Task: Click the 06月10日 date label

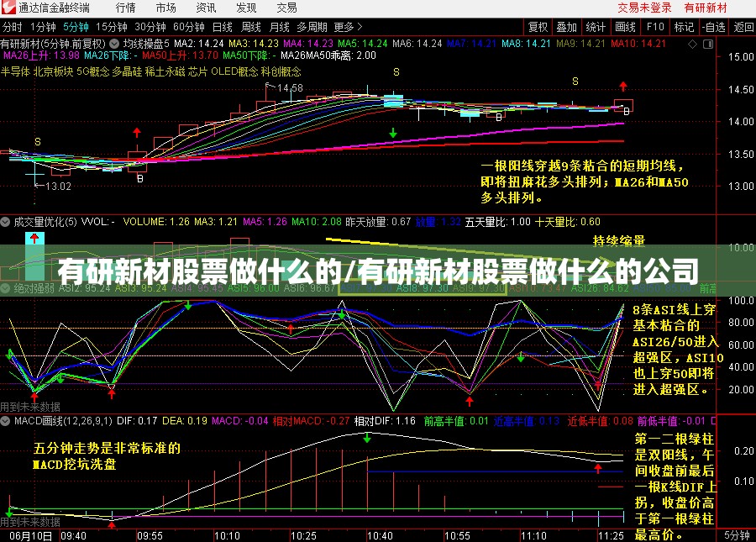Action: click(30, 536)
